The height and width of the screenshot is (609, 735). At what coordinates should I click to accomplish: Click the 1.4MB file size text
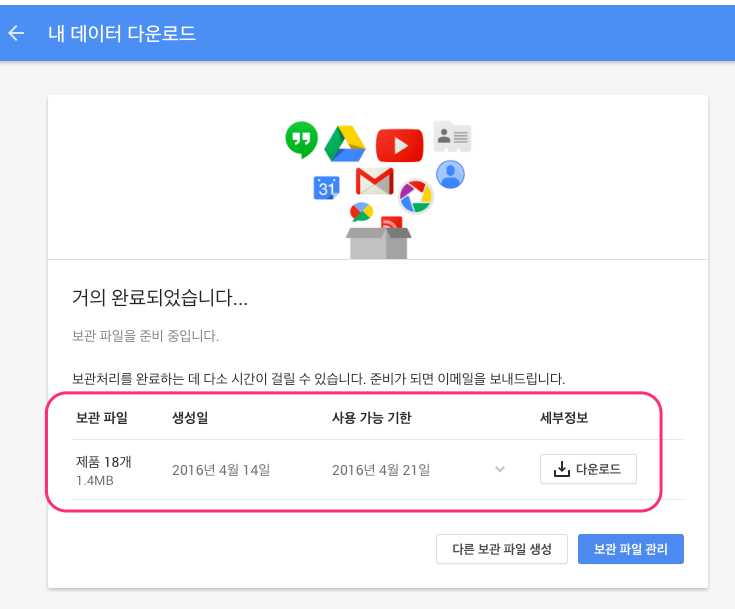95,481
